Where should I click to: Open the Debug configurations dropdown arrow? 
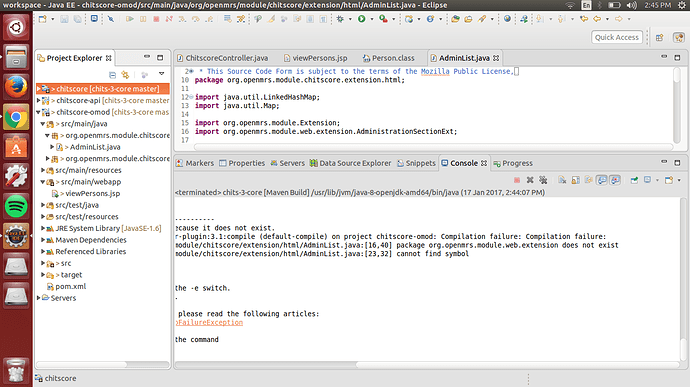pyautogui.click(x=350, y=19)
